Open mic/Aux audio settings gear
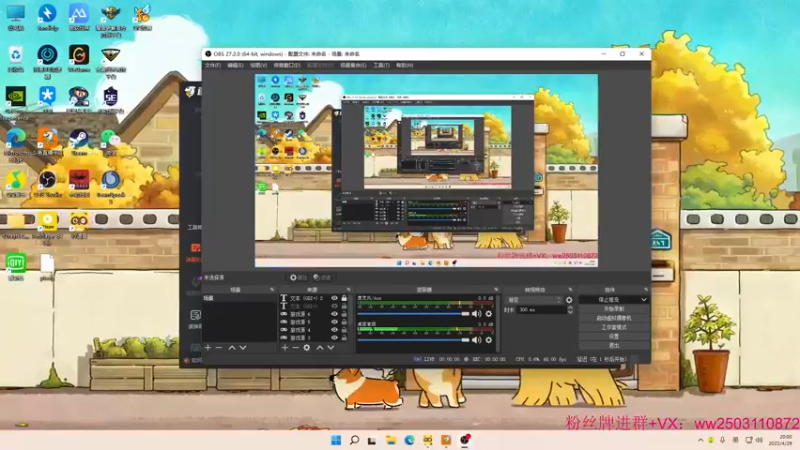 (489, 314)
